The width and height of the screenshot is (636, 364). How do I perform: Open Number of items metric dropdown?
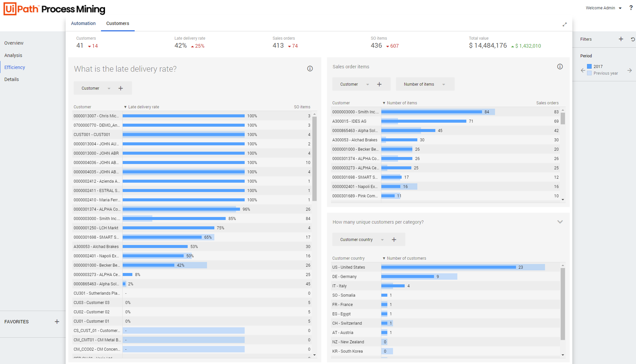[424, 84]
